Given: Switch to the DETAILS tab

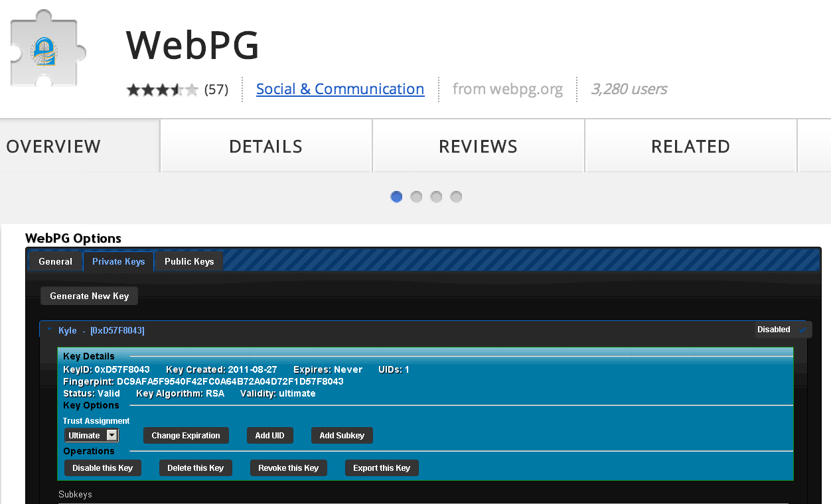Looking at the screenshot, I should pos(266,147).
